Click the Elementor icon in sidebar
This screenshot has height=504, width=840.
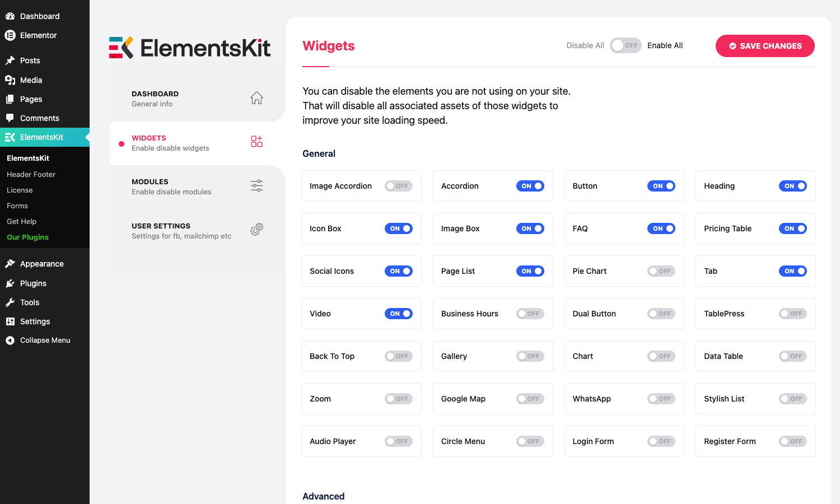(10, 35)
